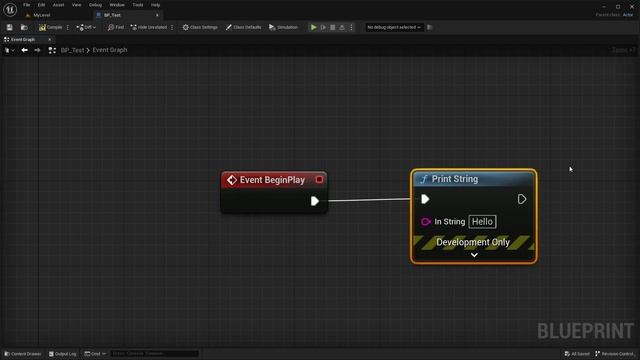
Task: Start Simulation mode
Action: (283, 27)
